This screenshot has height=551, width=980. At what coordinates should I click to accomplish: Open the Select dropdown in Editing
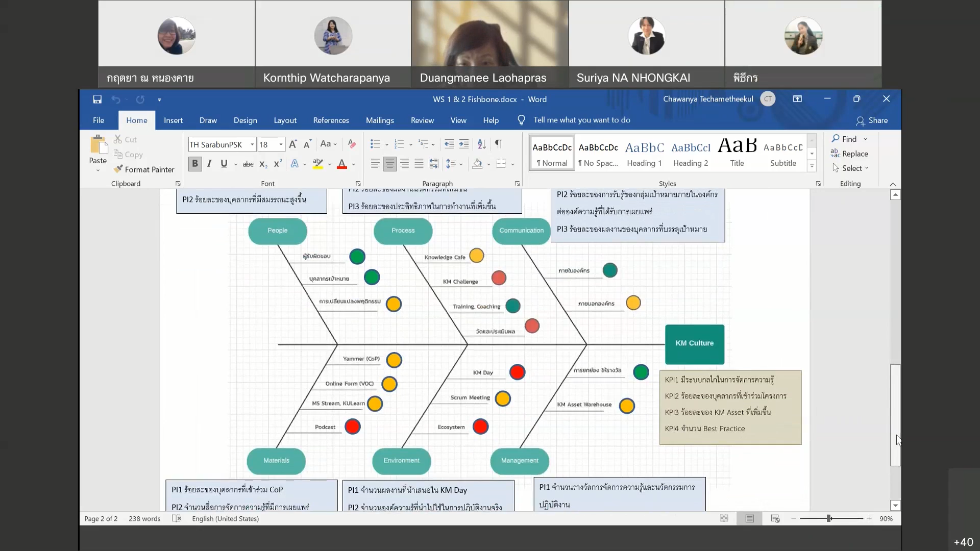[x=850, y=168]
